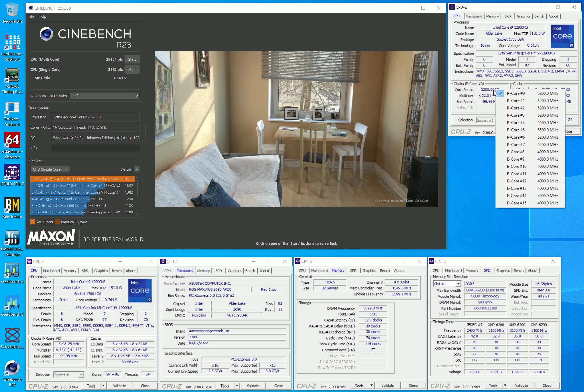584x392 pixels.
Task: Click the Cinebench R23 sphere logo
Action: click(x=46, y=34)
